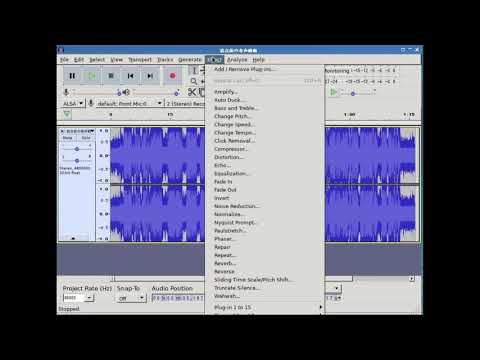480x360 pixels.
Task: Click the scissors Cut icon
Action: point(192,92)
